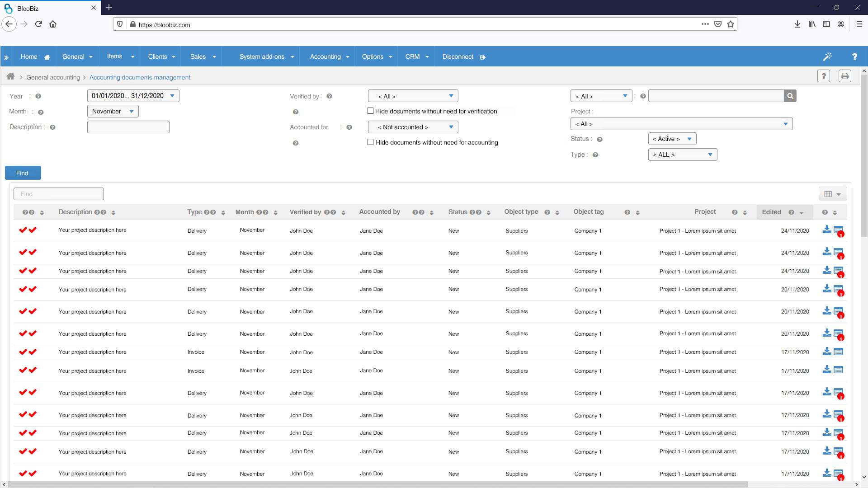Open the Items menu
This screenshot has height=488, width=868.
120,56
